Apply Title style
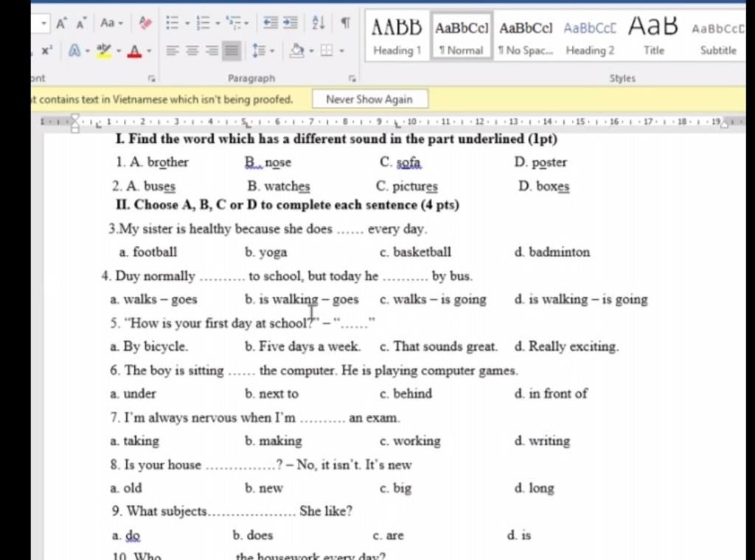The width and height of the screenshot is (755, 560). pos(653,36)
